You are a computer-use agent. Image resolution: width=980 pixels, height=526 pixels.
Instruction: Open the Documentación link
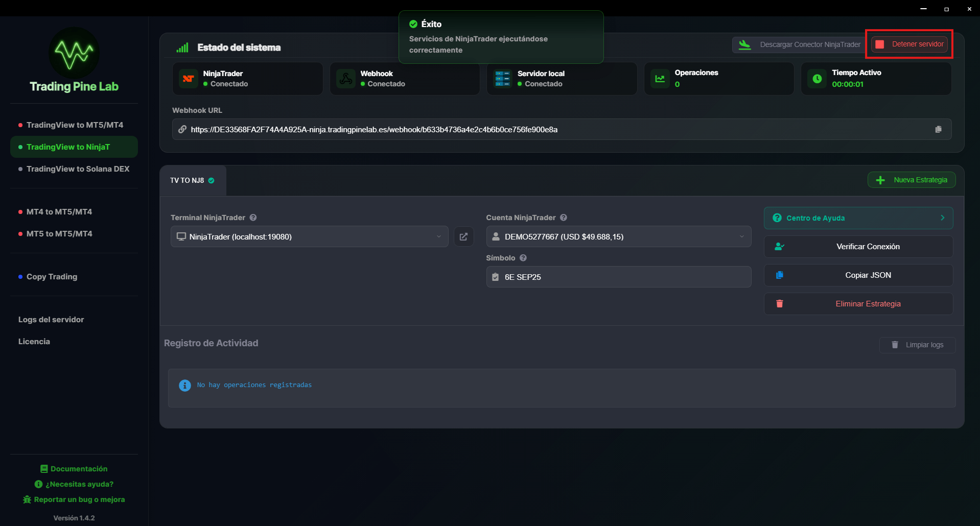[x=74, y=468]
